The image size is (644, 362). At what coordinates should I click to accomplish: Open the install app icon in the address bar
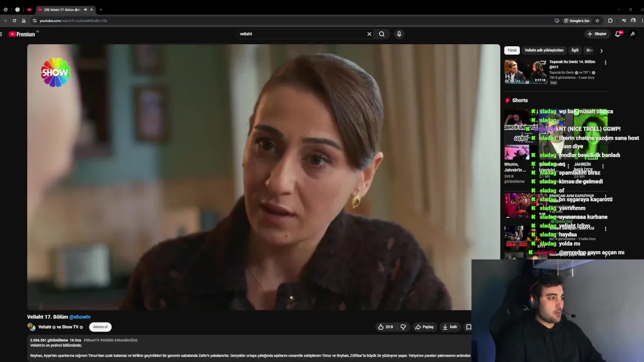click(x=556, y=21)
